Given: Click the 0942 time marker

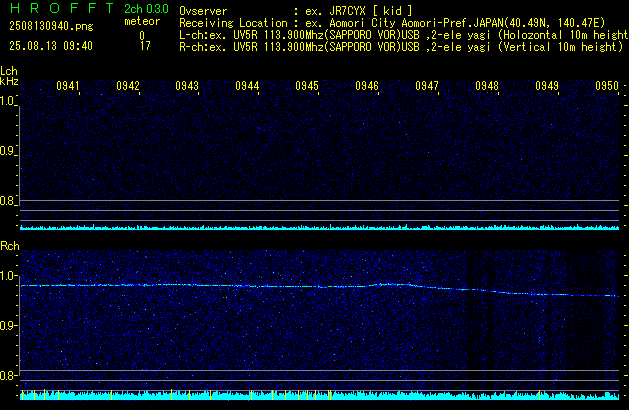Looking at the screenshot, I should (128, 86).
